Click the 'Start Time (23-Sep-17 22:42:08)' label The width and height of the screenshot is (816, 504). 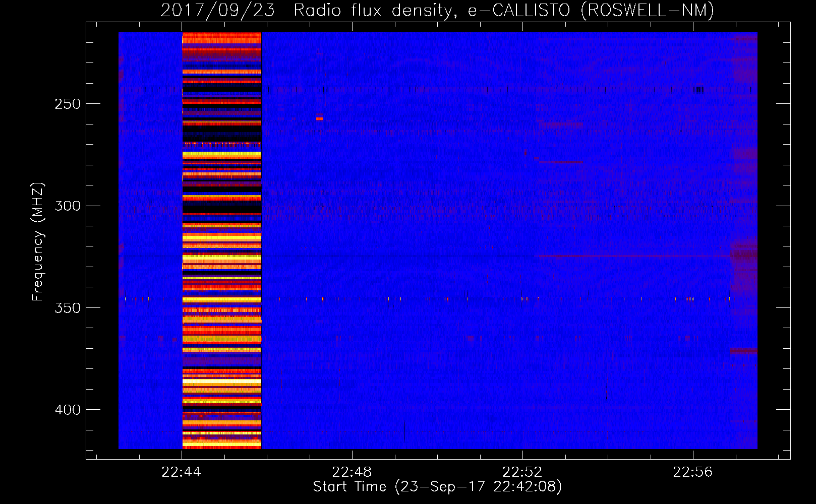[437, 487]
